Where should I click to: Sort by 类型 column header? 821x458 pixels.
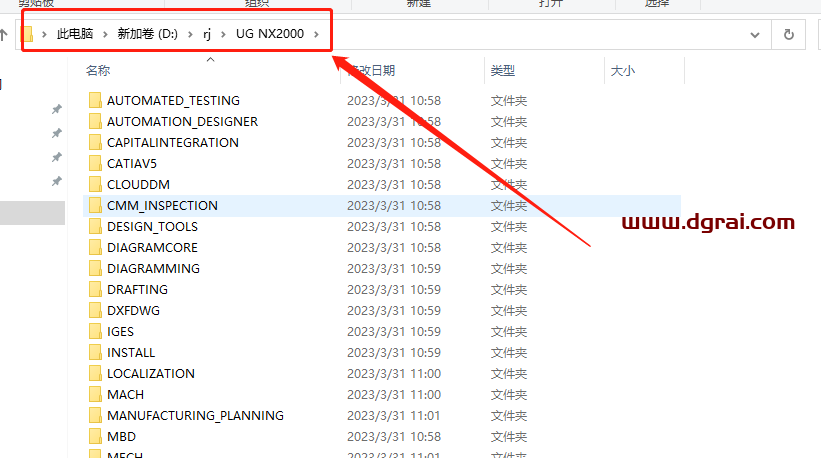[x=503, y=71]
